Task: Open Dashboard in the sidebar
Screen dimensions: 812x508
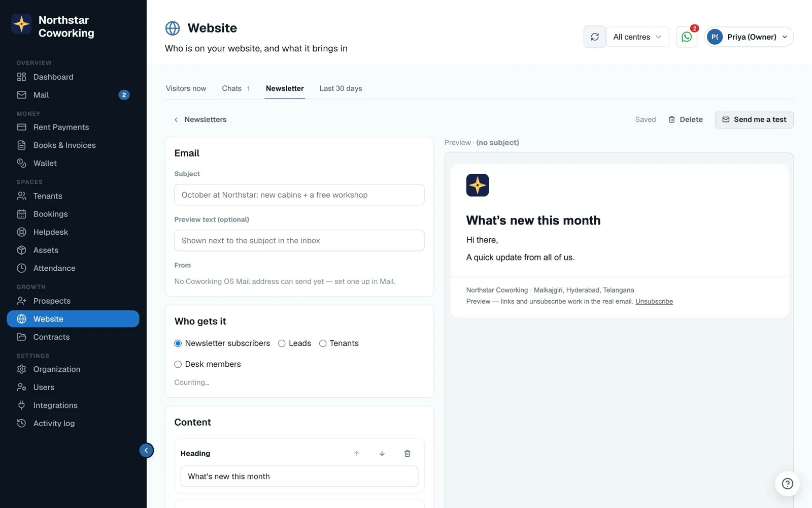Action: click(73, 77)
